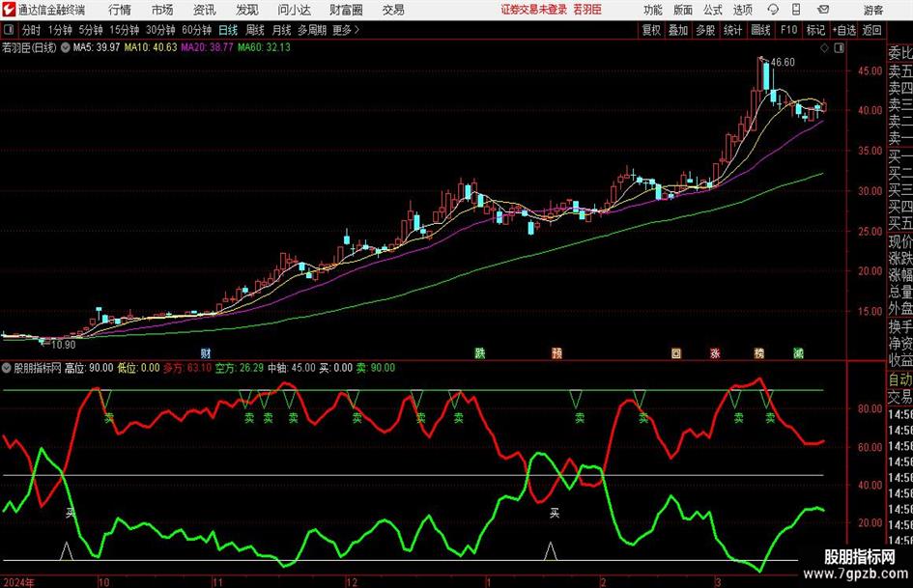
Task: Click the 返回 back button
Action: (871, 30)
